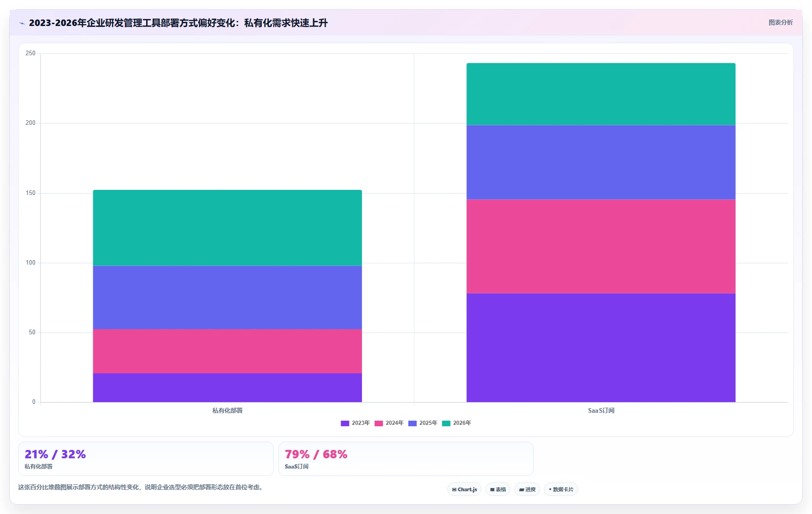Click the SaaS订阅 x-axis label
This screenshot has height=514, width=812.
601,410
